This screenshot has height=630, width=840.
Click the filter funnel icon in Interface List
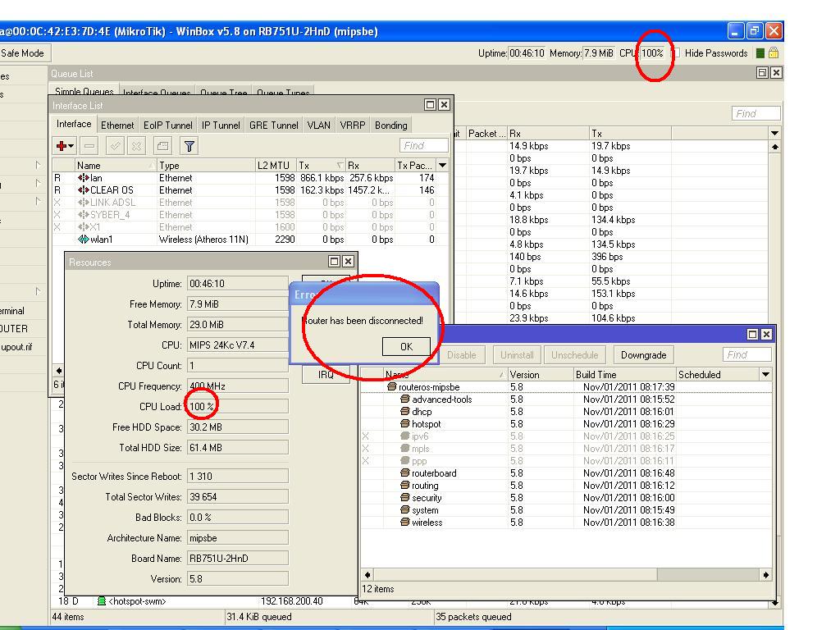[189, 146]
